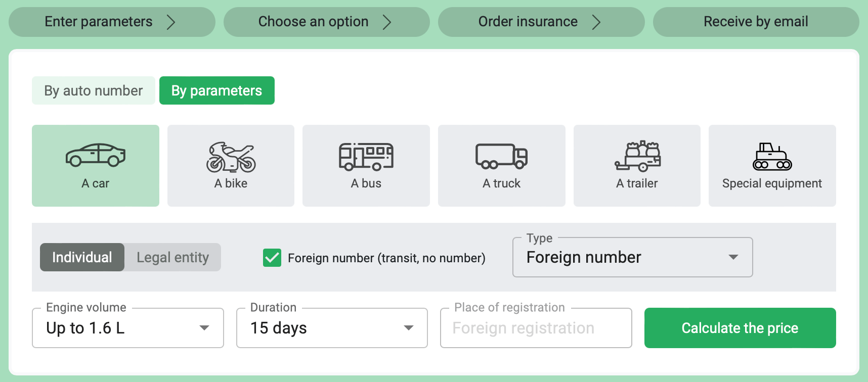Select the Individual toggle option
Viewport: 868px width, 382px height.
tap(82, 257)
